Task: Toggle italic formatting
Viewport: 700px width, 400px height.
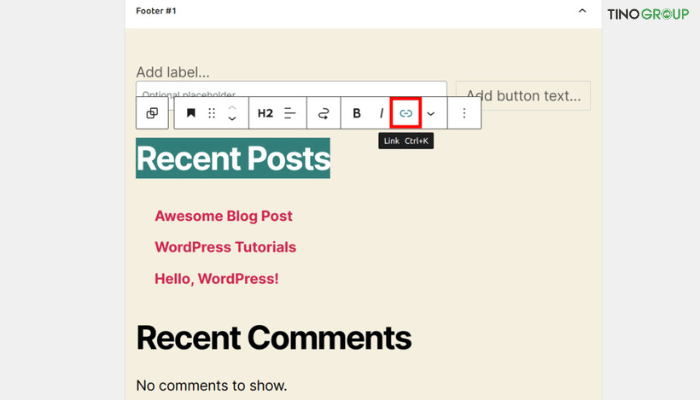Action: point(381,113)
